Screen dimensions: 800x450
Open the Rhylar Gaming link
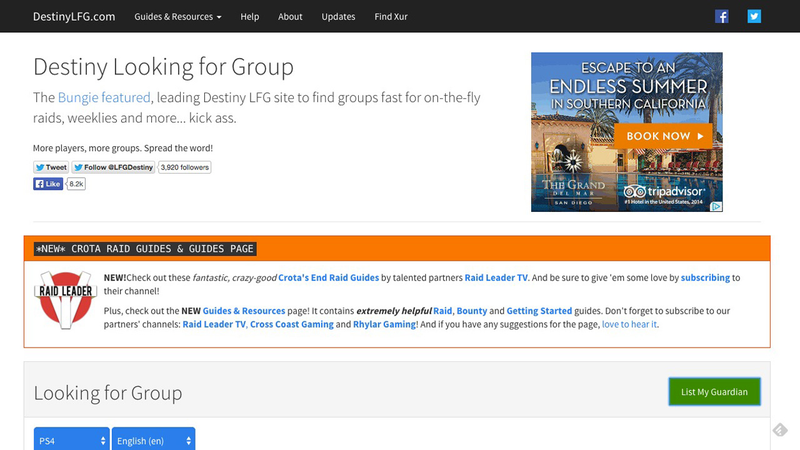click(x=384, y=324)
